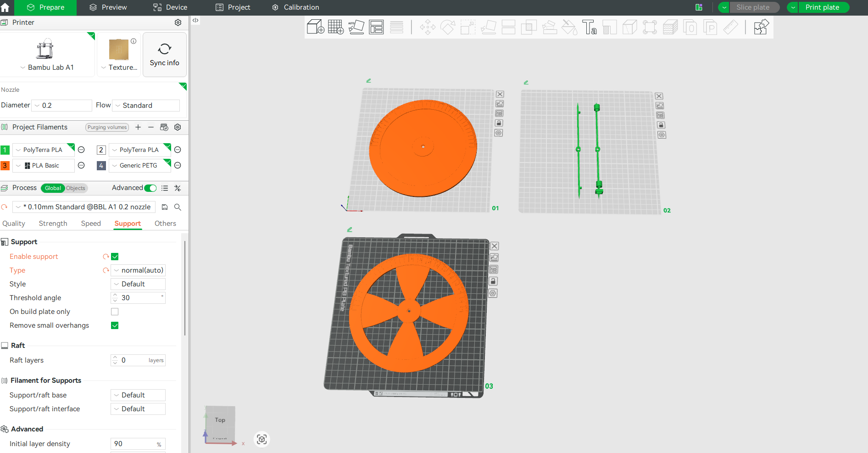
Task: Remove plate 01 with its X icon
Action: (x=500, y=94)
